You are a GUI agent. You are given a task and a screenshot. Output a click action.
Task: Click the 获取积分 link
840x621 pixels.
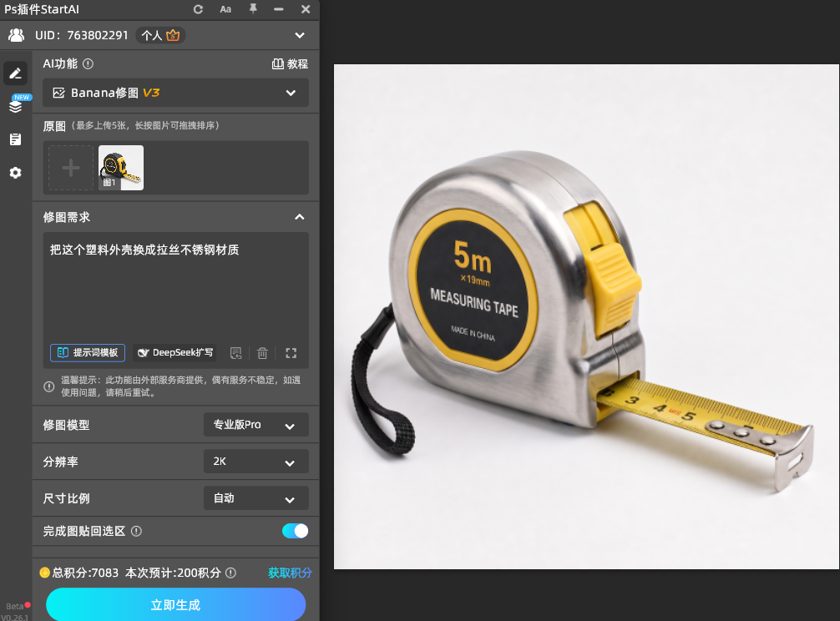coord(290,573)
